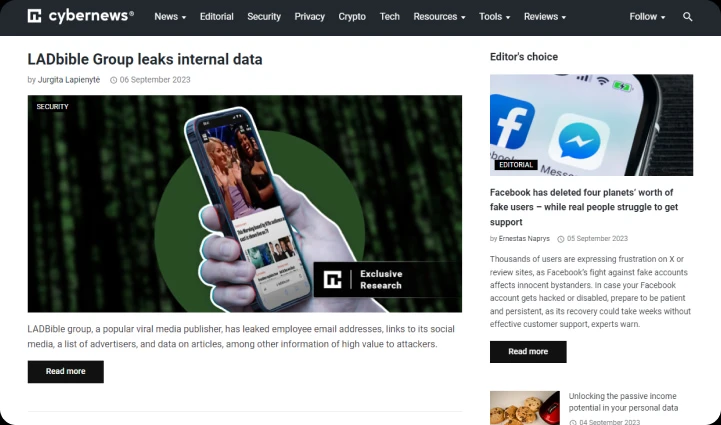Expand the Reviews dropdown
Screen dimensions: 721x425
tap(545, 17)
